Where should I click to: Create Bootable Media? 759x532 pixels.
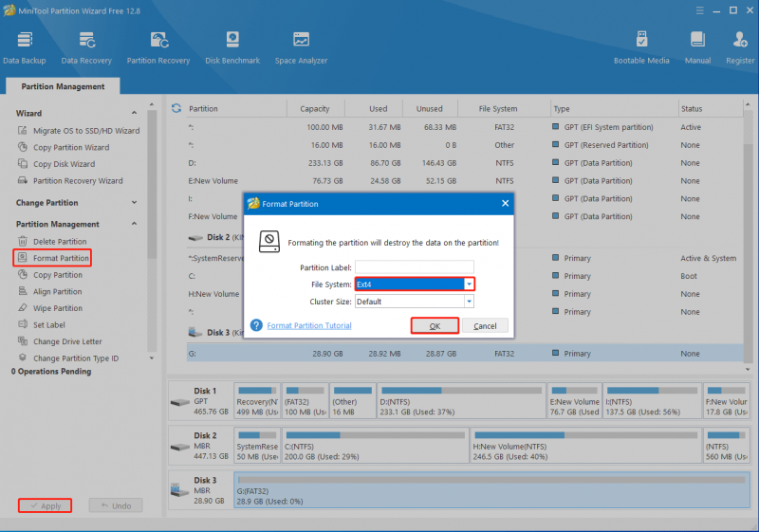641,47
